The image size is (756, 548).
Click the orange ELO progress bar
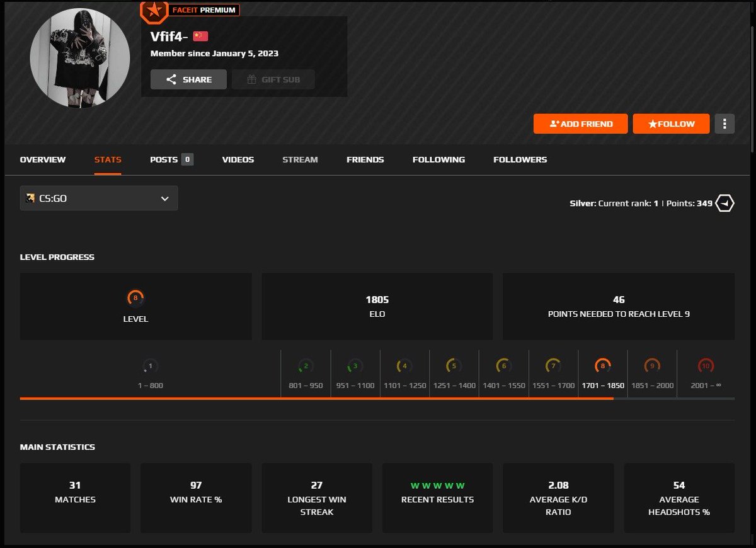(316, 398)
